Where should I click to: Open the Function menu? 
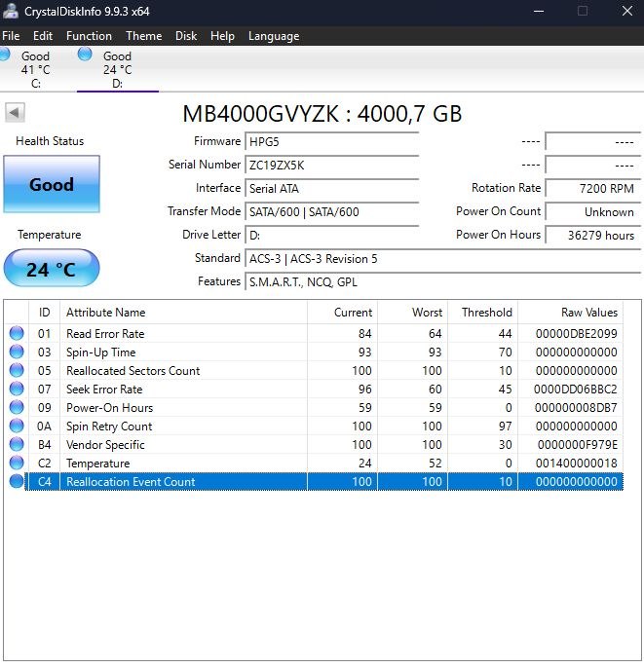click(x=89, y=36)
